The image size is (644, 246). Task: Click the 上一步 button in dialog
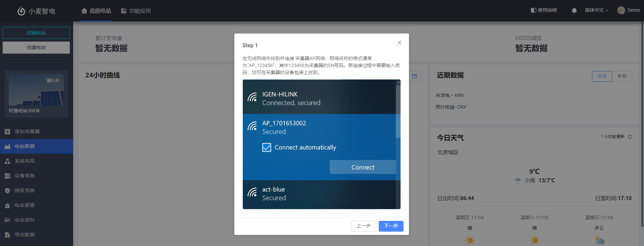(x=363, y=226)
